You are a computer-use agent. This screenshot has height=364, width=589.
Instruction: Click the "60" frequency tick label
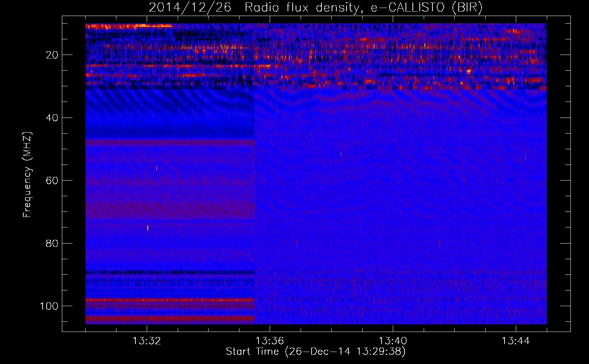pos(52,181)
